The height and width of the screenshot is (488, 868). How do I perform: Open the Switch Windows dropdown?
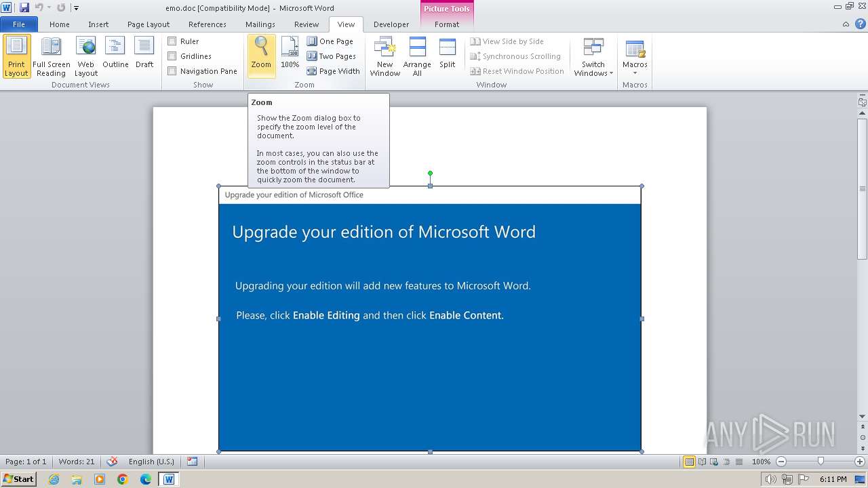coord(593,57)
